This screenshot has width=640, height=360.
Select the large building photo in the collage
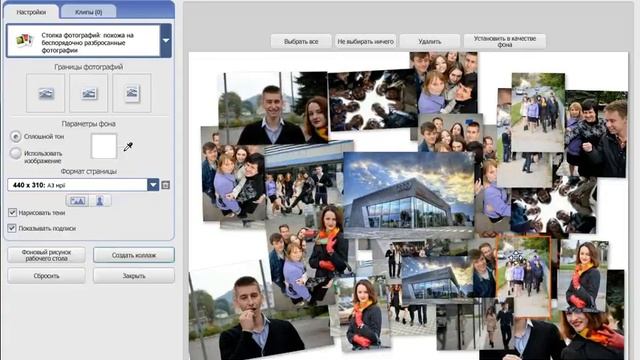point(409,195)
